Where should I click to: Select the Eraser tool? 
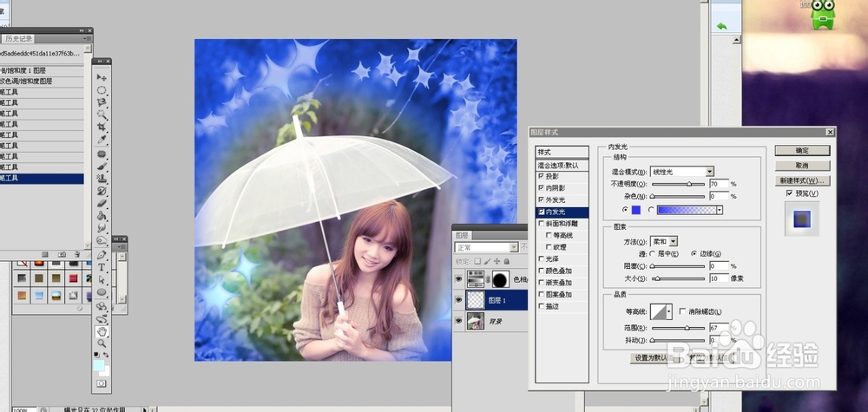[102, 203]
